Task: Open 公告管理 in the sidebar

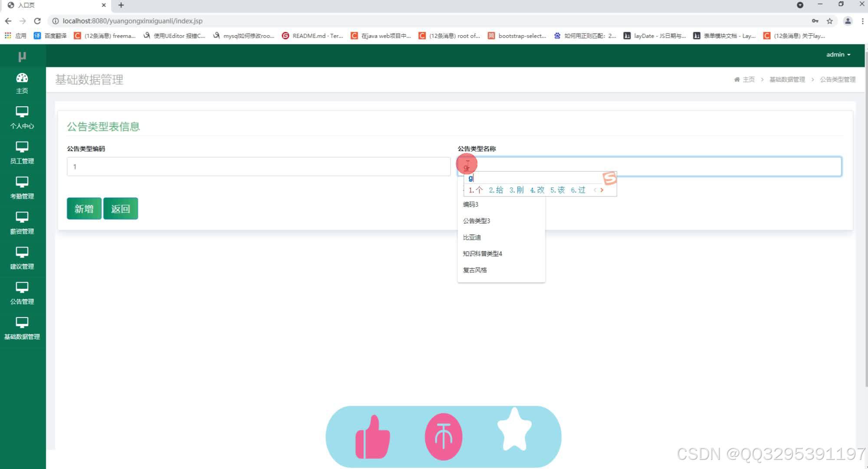Action: [22, 294]
